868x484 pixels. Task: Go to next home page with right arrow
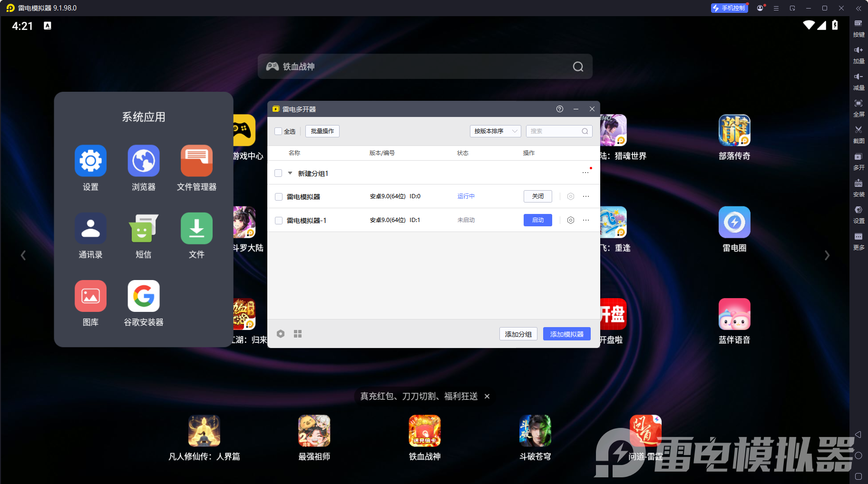[x=827, y=255]
